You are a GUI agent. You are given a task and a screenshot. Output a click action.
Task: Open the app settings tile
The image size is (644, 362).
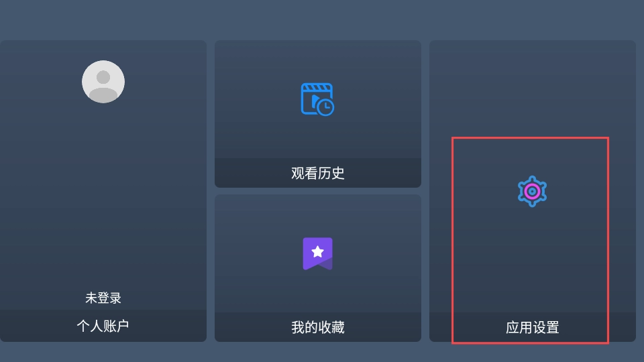532,191
